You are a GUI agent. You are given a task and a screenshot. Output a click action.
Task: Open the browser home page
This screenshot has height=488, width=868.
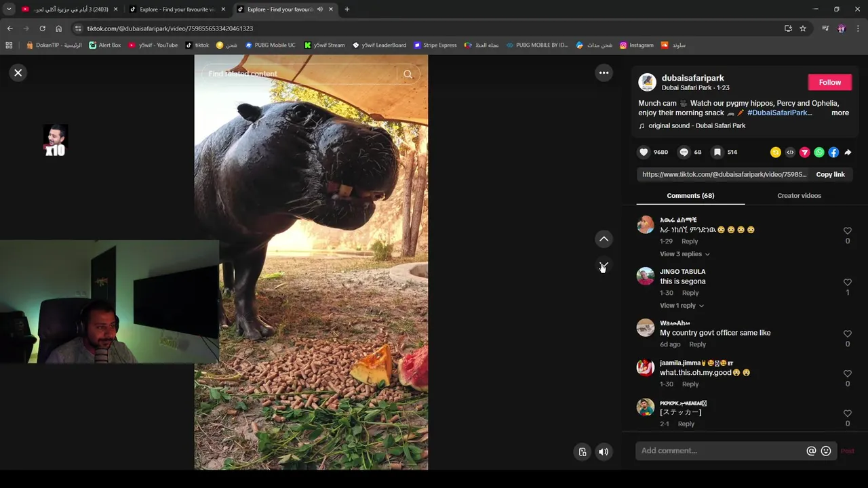coord(58,28)
